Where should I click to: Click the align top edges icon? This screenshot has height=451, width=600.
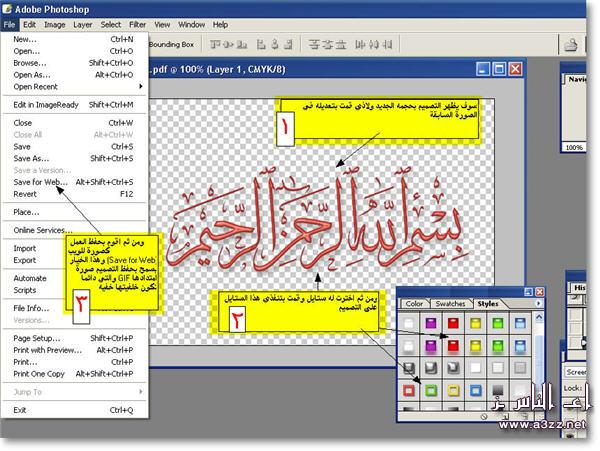pos(215,45)
